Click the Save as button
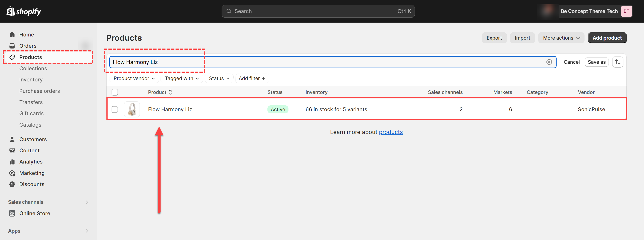The image size is (644, 240). click(x=597, y=62)
